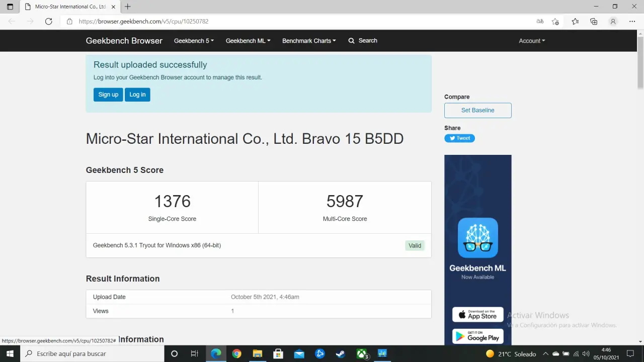Image resolution: width=644 pixels, height=362 pixels.
Task: Open Edge Collections icon
Action: point(594,22)
